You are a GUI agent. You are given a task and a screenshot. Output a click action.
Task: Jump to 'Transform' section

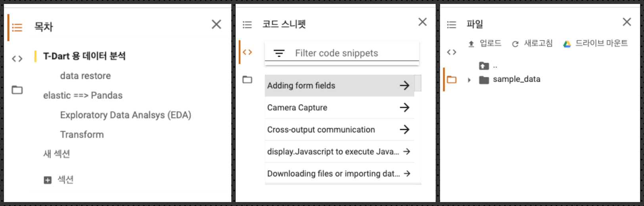82,135
